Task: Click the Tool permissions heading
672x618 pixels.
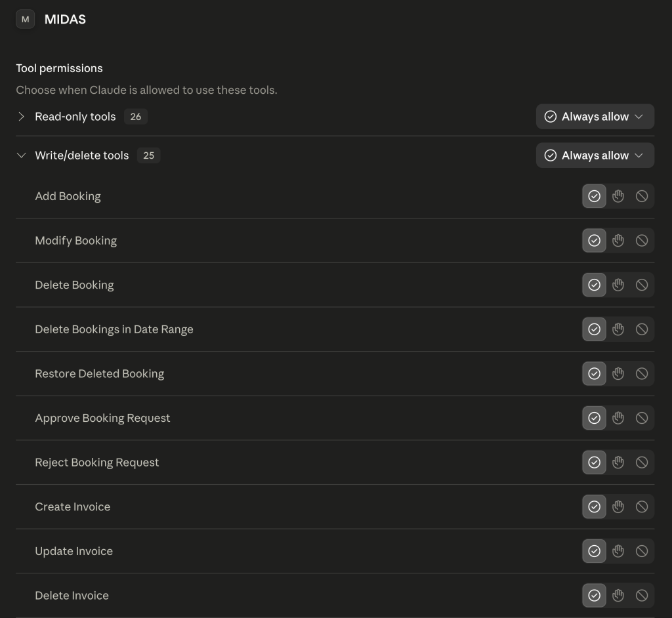Action: (x=59, y=68)
